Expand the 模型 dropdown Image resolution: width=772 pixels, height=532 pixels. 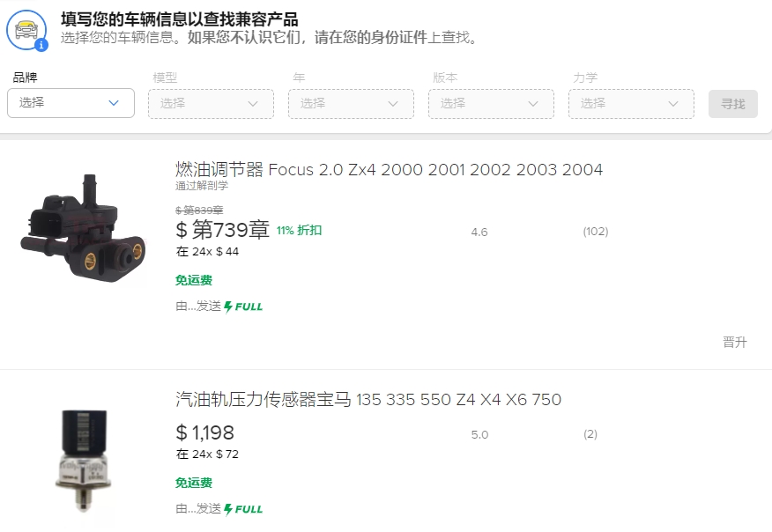tap(211, 103)
